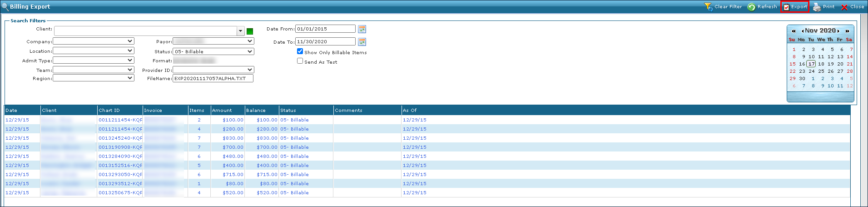Click the Refresh icon
Viewport: 868px width, 207px height.
point(751,7)
